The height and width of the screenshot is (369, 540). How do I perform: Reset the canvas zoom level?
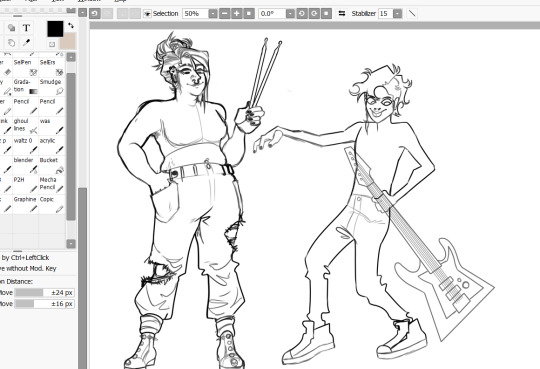pos(249,13)
